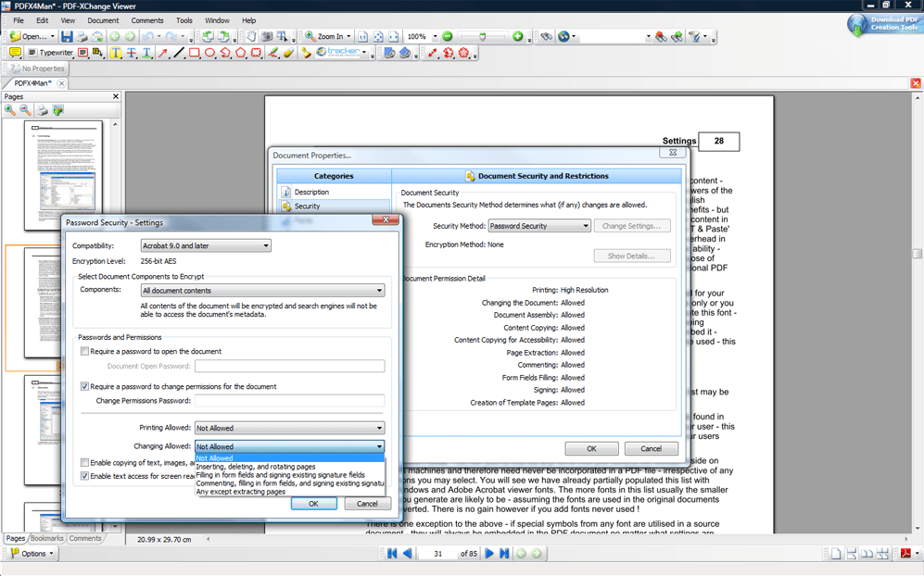Open the Document menu
The width and height of the screenshot is (924, 576).
point(103,19)
